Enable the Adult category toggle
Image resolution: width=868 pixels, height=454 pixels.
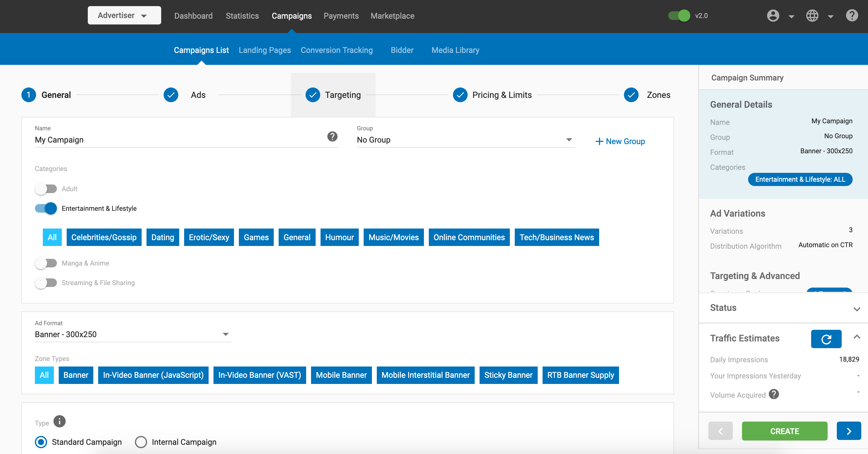[46, 189]
